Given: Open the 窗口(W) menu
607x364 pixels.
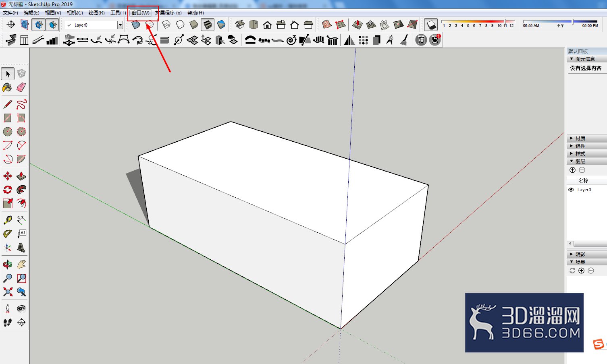Looking at the screenshot, I should [x=141, y=13].
